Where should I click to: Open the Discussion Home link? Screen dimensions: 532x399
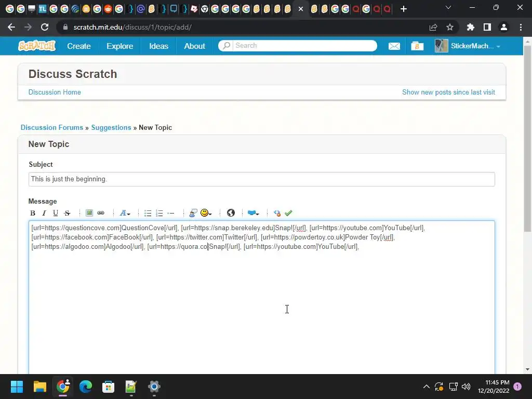55,92
